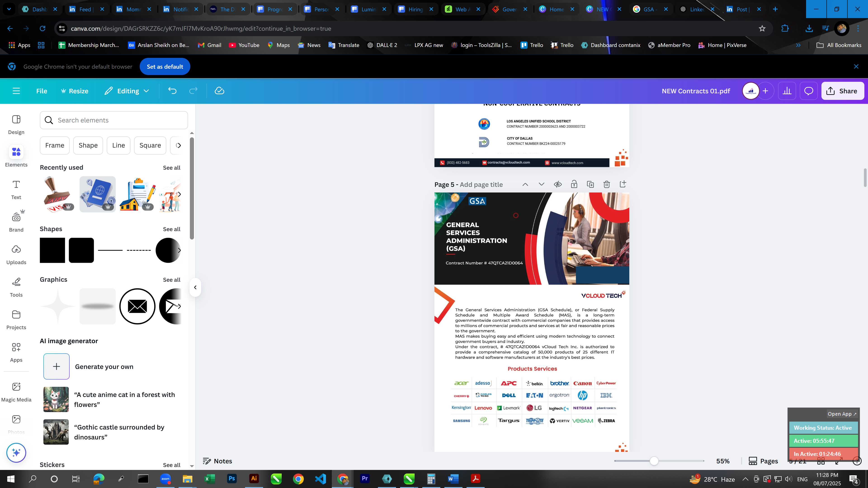Hide Page 5 using the eye icon
868x488 pixels.
pos(558,184)
